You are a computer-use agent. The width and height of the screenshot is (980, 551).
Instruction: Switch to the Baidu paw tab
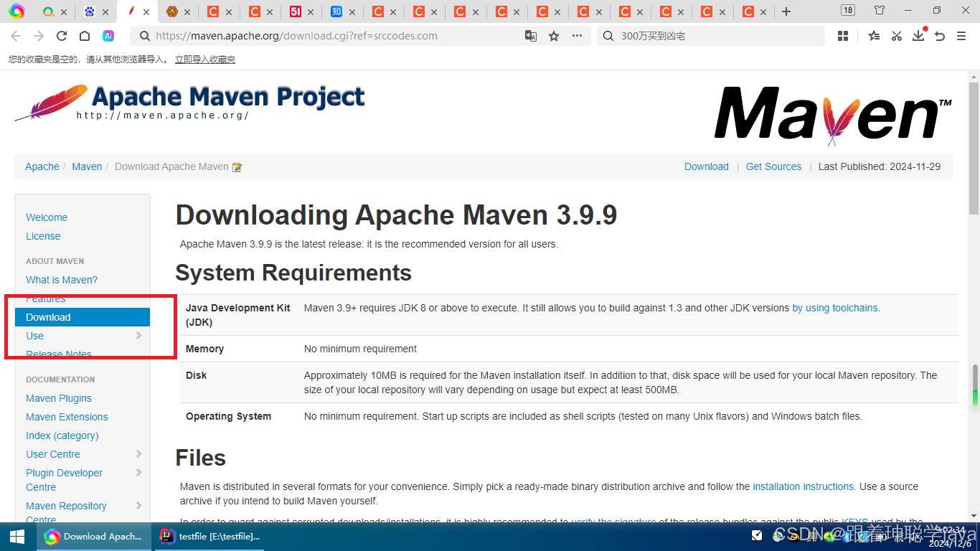coord(89,11)
